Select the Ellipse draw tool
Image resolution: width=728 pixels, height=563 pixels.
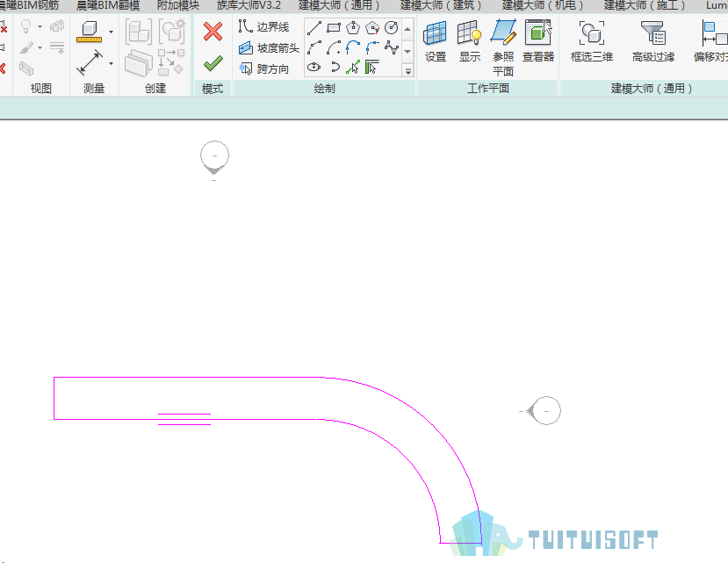tap(314, 68)
